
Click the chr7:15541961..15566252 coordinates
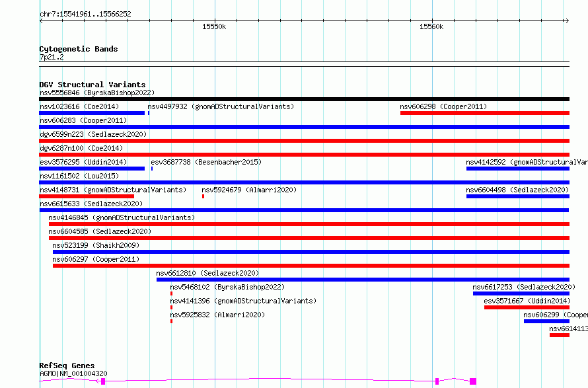click(x=85, y=14)
